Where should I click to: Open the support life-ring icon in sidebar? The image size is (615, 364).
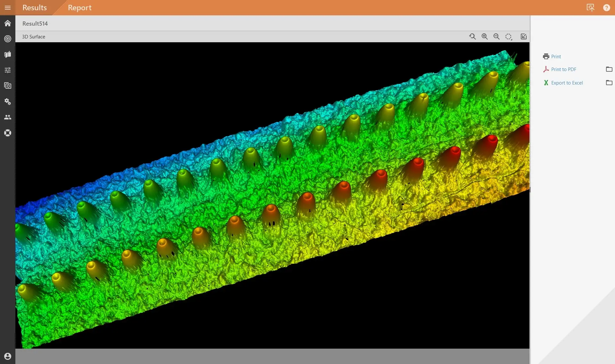[x=8, y=133]
